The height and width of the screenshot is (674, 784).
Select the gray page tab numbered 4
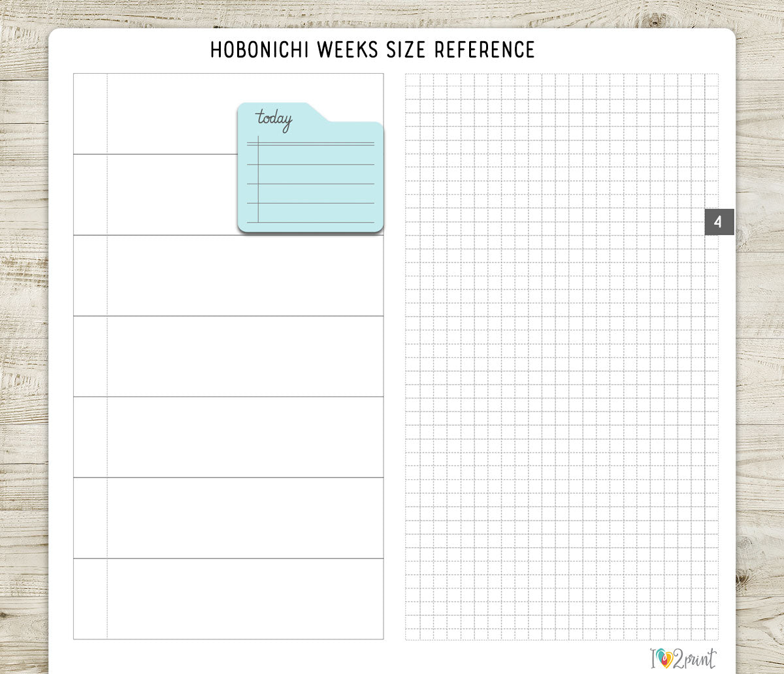click(719, 222)
